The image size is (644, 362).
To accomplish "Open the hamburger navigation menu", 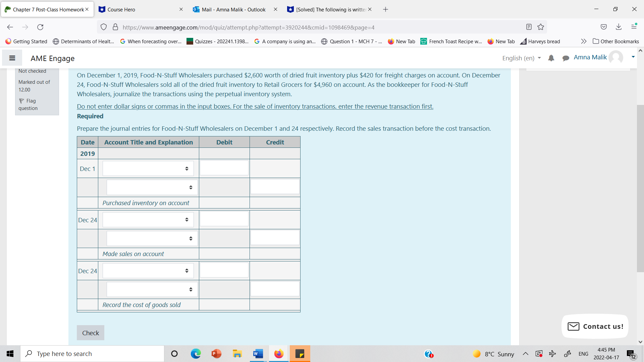I will coord(12,58).
